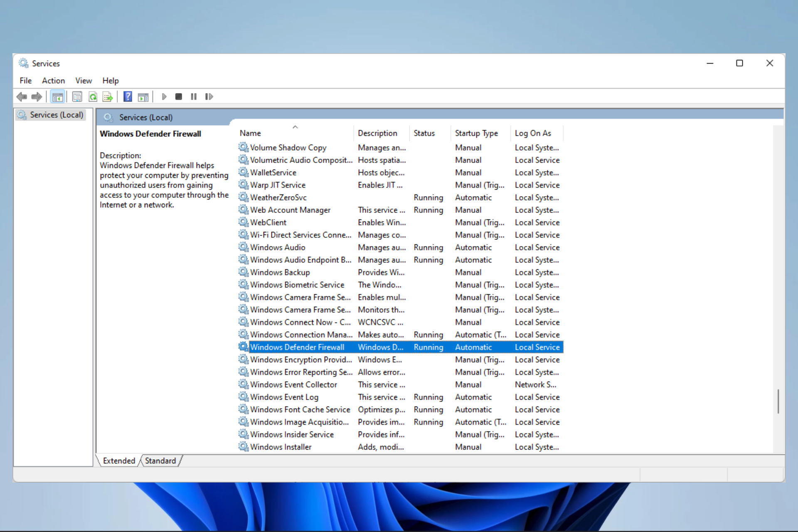Image resolution: width=798 pixels, height=532 pixels.
Task: Click the Services app icon in title bar
Action: click(24, 63)
